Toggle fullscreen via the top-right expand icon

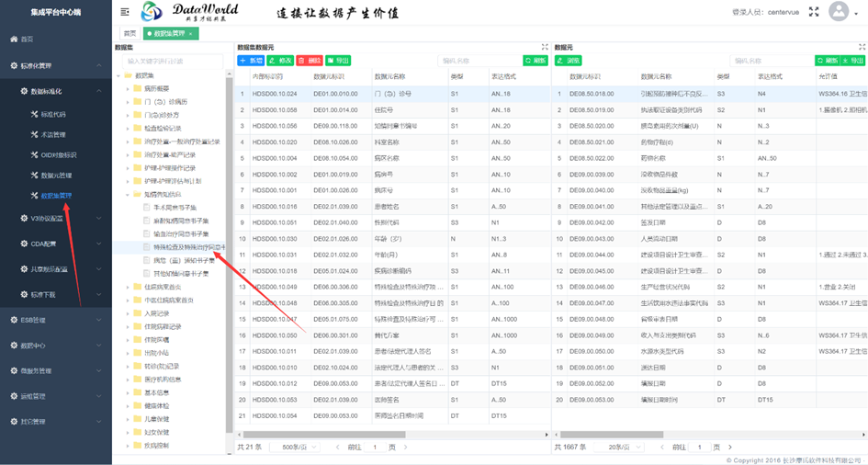click(814, 12)
